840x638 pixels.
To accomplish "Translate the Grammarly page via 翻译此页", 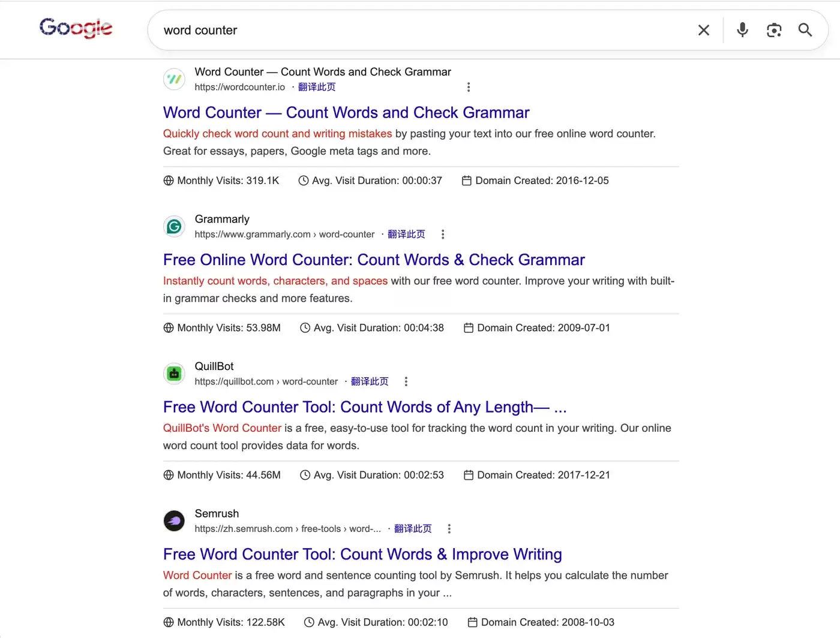I will (406, 234).
